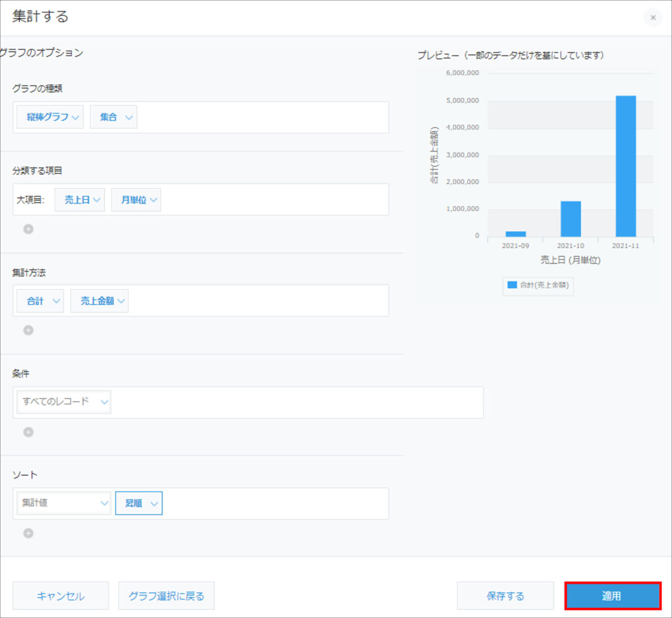Close the 集計する dialog

point(653,18)
